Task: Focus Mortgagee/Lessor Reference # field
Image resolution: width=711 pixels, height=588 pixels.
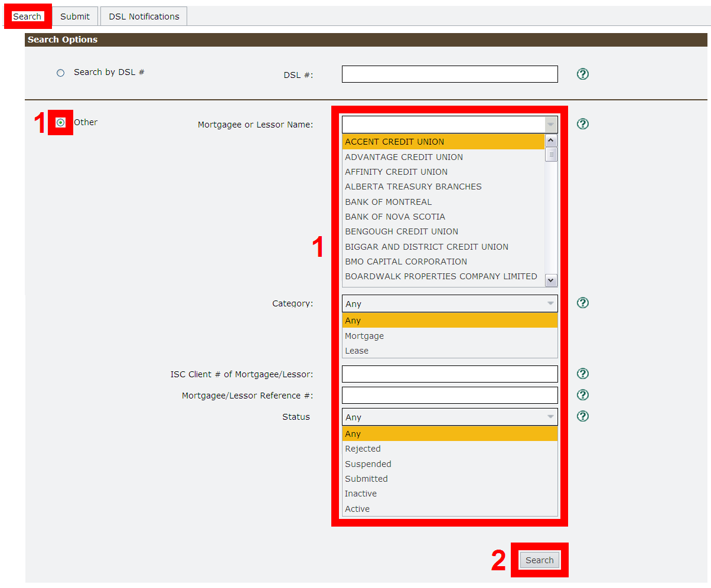Action: [x=449, y=395]
